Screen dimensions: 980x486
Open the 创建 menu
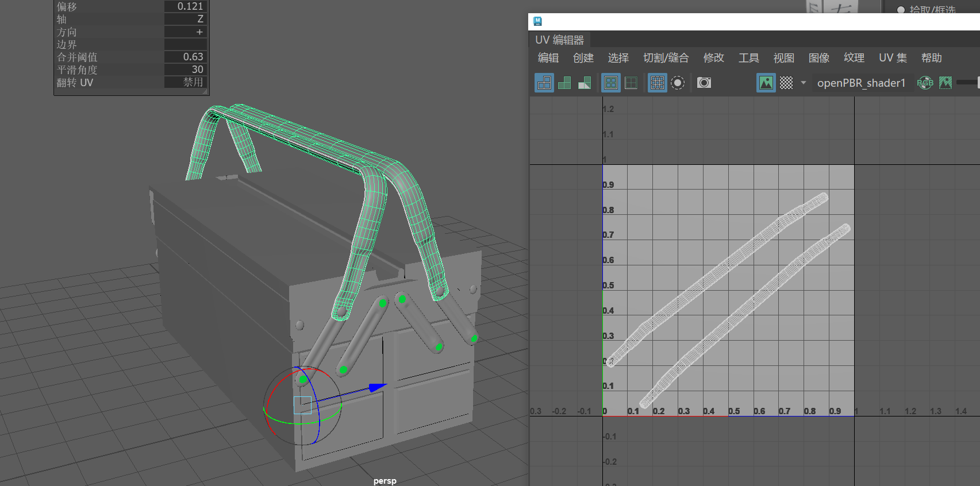[x=583, y=58]
